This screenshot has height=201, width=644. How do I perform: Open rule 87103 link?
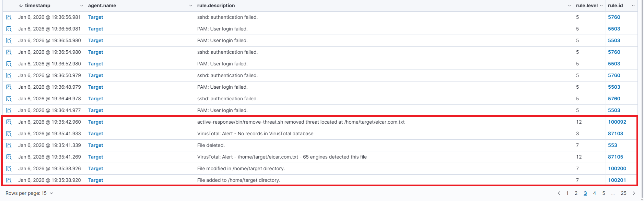point(616,134)
